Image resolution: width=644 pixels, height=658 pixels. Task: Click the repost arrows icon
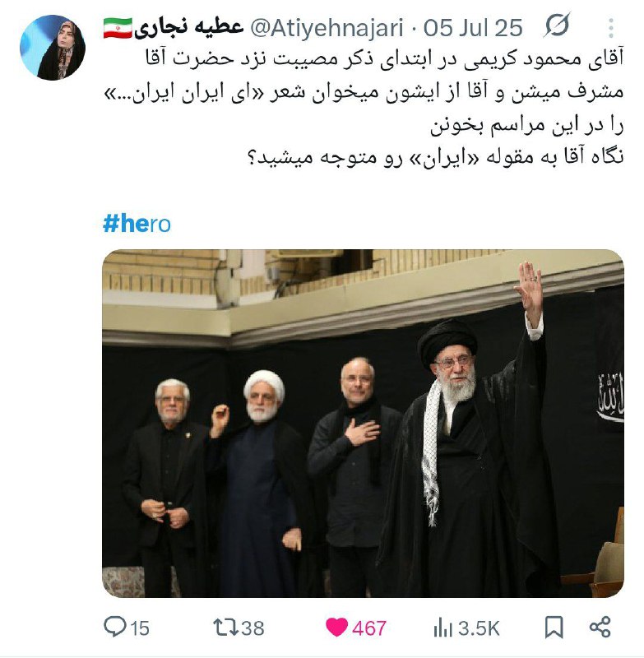coord(225,628)
